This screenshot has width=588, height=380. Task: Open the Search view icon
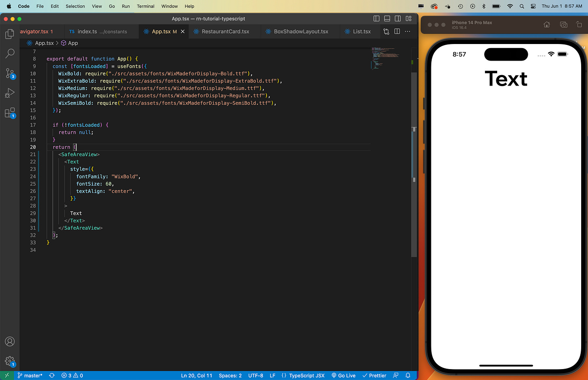point(10,53)
